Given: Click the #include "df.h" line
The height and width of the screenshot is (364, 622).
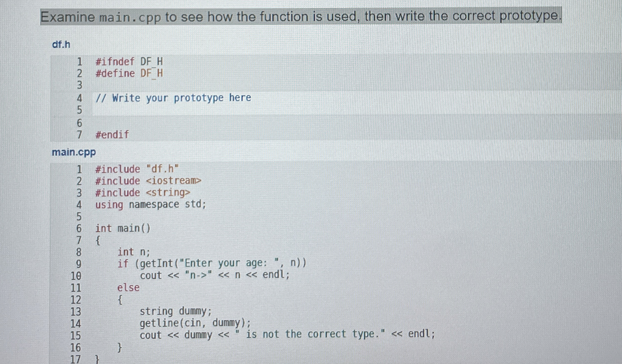Looking at the screenshot, I should tap(137, 169).
